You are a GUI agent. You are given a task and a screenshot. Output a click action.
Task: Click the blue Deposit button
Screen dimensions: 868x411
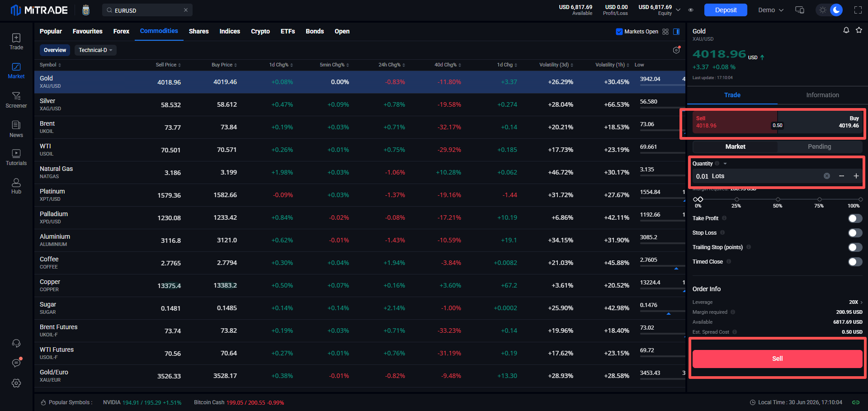(x=726, y=10)
